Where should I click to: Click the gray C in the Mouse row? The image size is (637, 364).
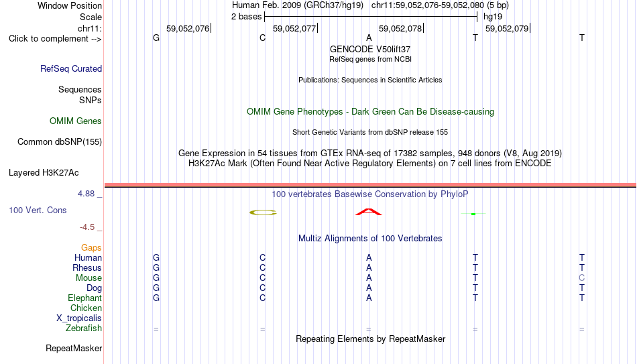582,278
